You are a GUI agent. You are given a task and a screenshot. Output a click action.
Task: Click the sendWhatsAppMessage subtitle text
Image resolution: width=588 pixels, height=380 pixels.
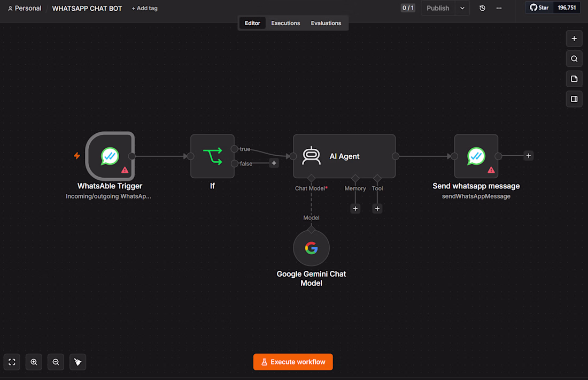[476, 196]
